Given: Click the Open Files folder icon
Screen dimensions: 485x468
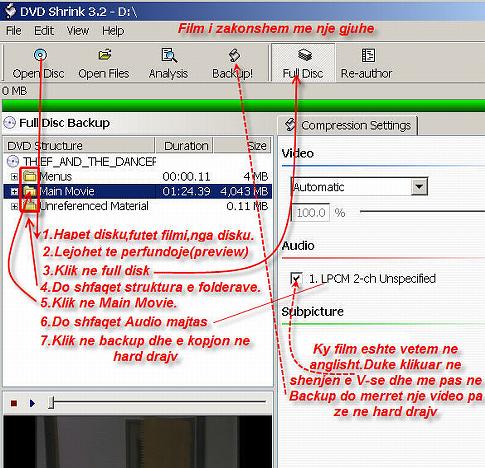Looking at the screenshot, I should pyautogui.click(x=104, y=55).
